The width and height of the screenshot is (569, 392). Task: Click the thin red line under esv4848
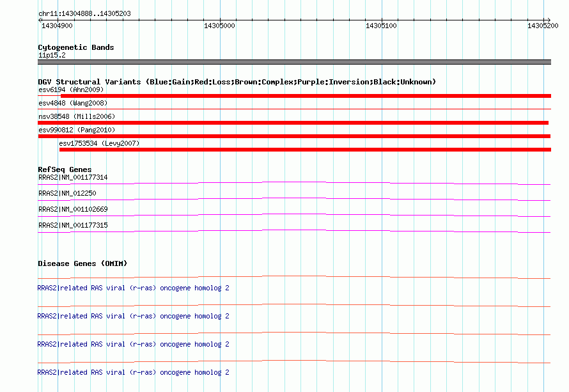click(294, 109)
